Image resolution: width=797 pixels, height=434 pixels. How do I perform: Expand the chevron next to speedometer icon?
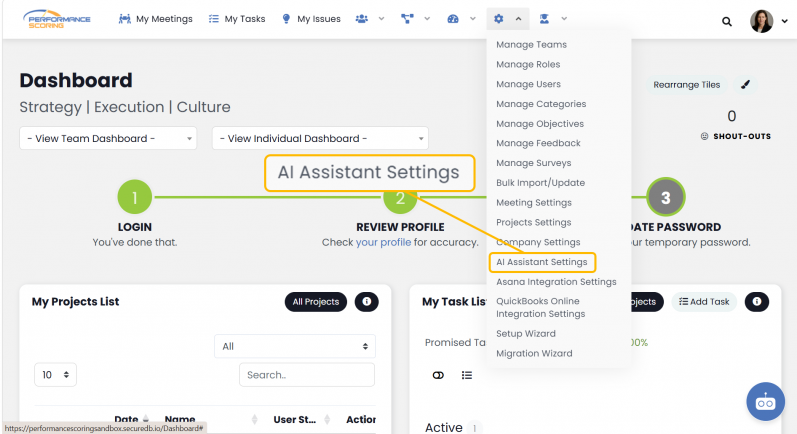tap(473, 19)
